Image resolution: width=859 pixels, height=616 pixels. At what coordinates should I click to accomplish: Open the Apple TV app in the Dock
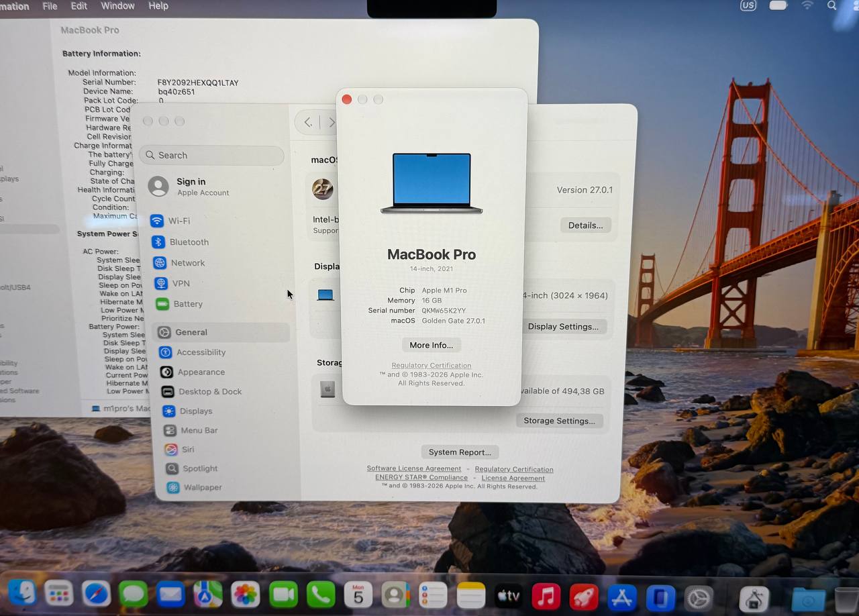coord(509,596)
